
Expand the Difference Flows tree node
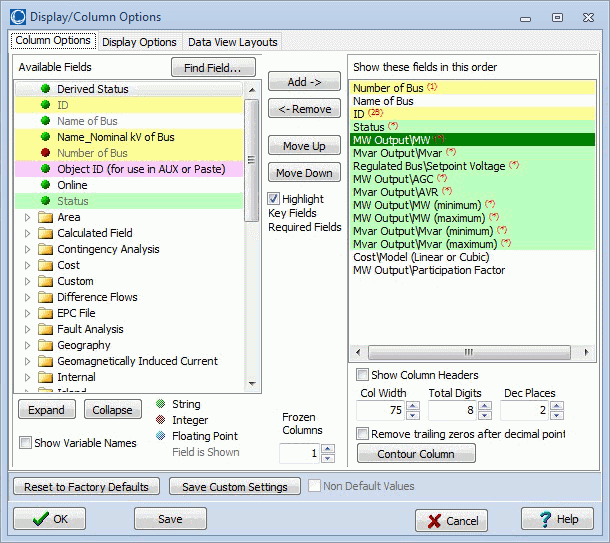pyautogui.click(x=27, y=297)
